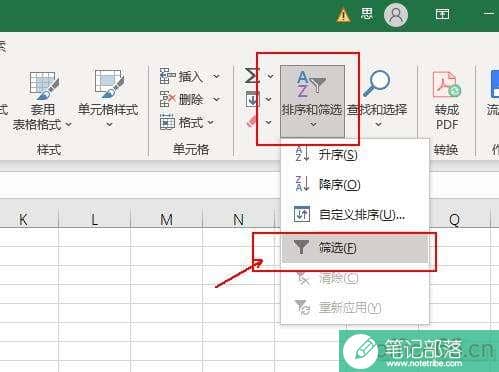Expand the Insert (插入) dropdown arrow
Image resolution: width=499 pixels, height=372 pixels.
[x=216, y=77]
